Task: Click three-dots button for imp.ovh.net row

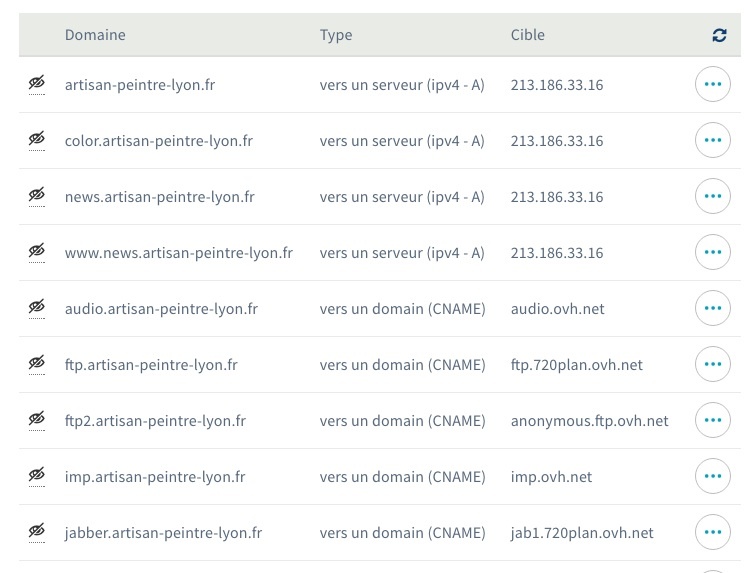Action: tap(712, 477)
